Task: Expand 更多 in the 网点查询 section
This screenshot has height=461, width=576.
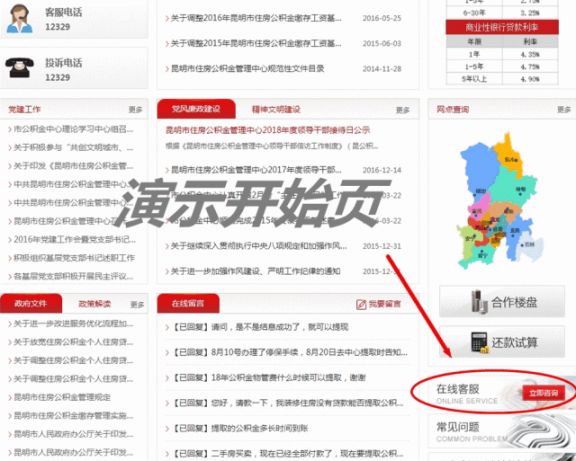Action: tap(564, 109)
